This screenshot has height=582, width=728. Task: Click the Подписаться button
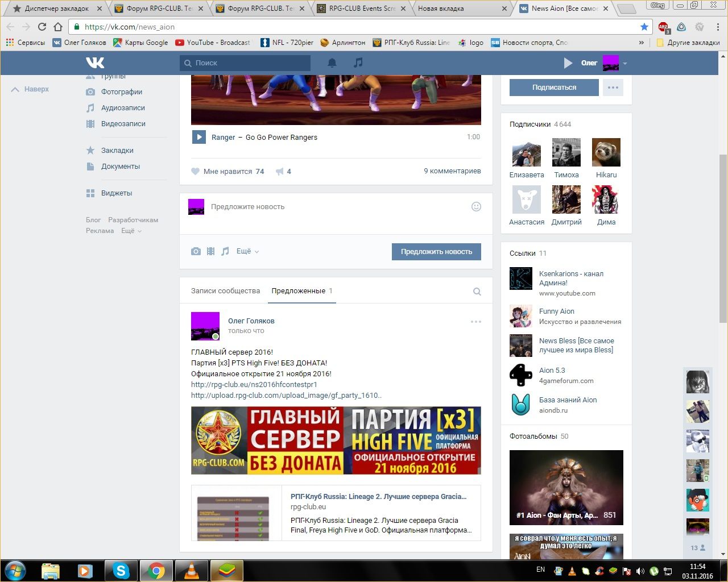click(554, 88)
